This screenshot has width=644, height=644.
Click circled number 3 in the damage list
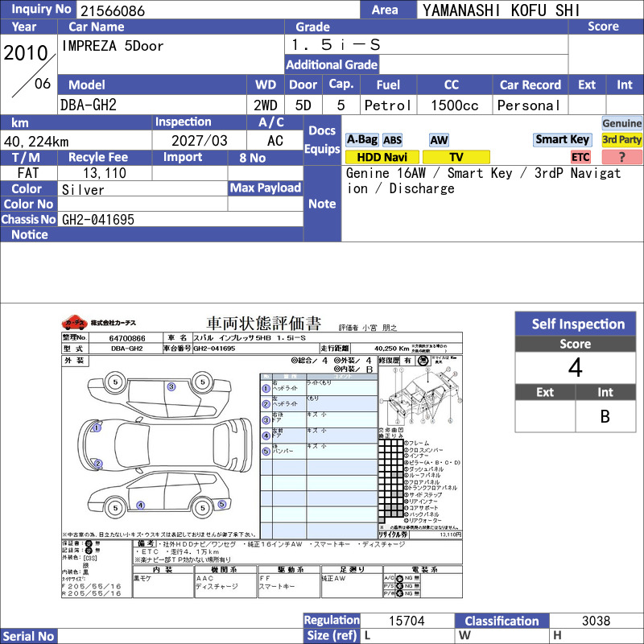[266, 420]
